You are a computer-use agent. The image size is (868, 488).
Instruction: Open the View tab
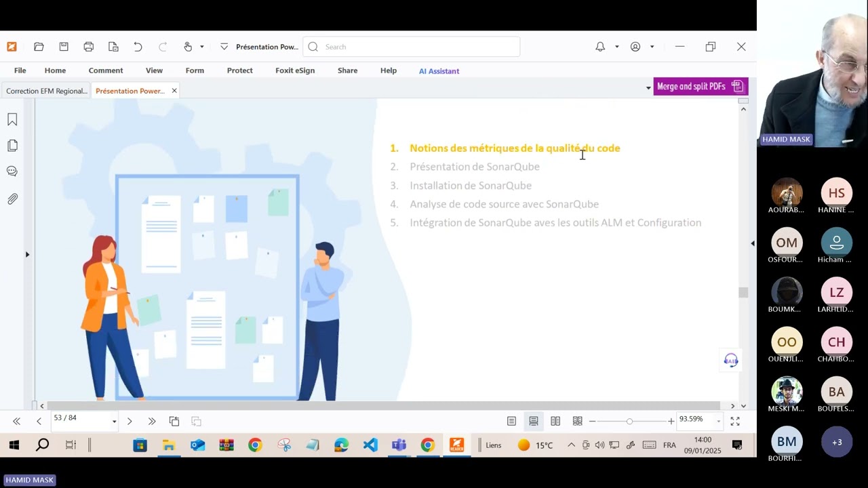click(154, 70)
